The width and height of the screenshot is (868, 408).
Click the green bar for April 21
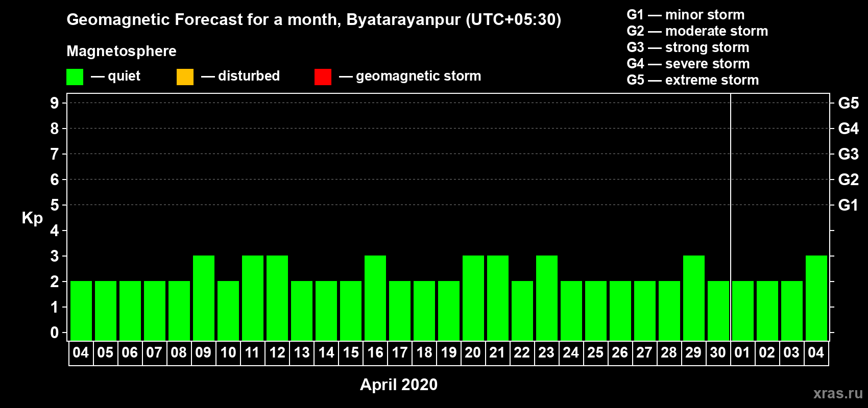(x=498, y=298)
